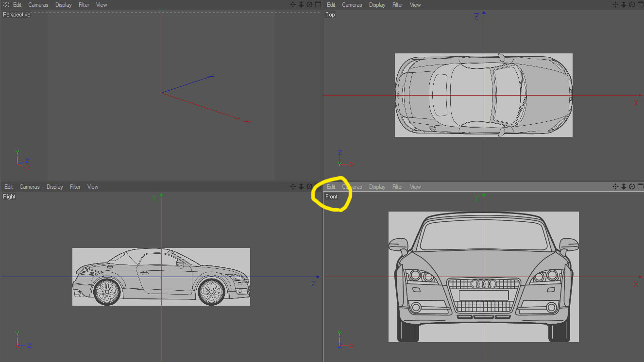Open the Filter menu in Front viewport
Screen dimensions: 644x362
pos(398,187)
